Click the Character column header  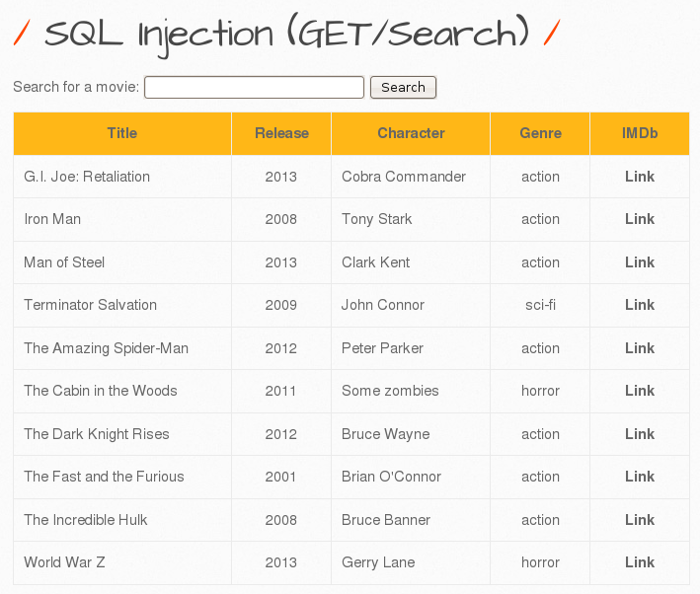click(x=411, y=133)
